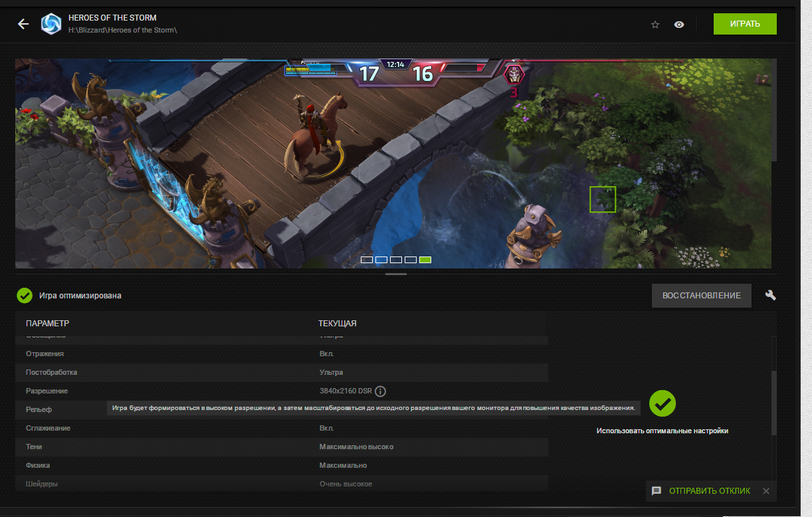812x517 pixels.
Task: Click the settings list vertical scrollbar
Action: click(773, 402)
